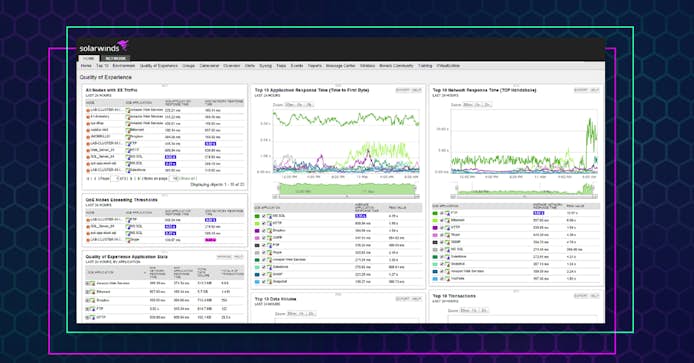Click Salesforce icon in Network Response Time legend
694x363 pixels.
447,257
